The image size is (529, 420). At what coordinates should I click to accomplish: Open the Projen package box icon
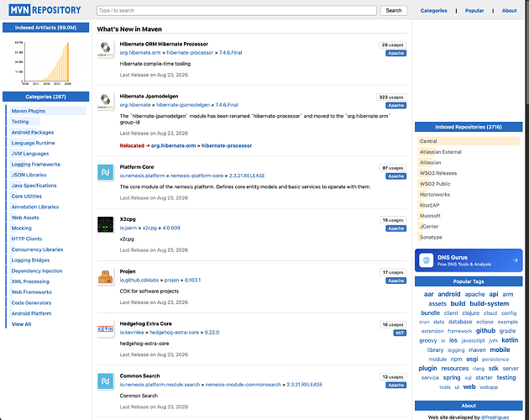(106, 277)
